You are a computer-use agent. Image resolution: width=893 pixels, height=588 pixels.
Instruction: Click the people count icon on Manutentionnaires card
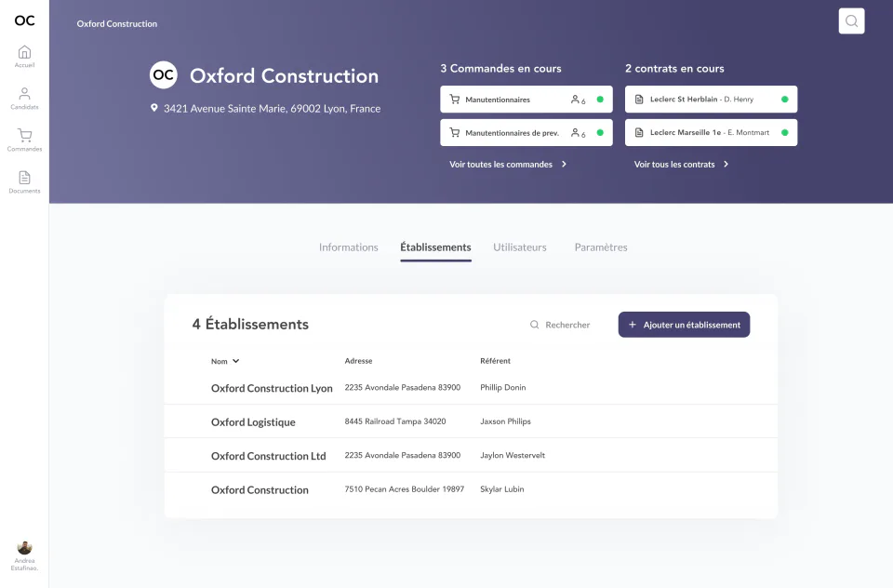pyautogui.click(x=578, y=100)
